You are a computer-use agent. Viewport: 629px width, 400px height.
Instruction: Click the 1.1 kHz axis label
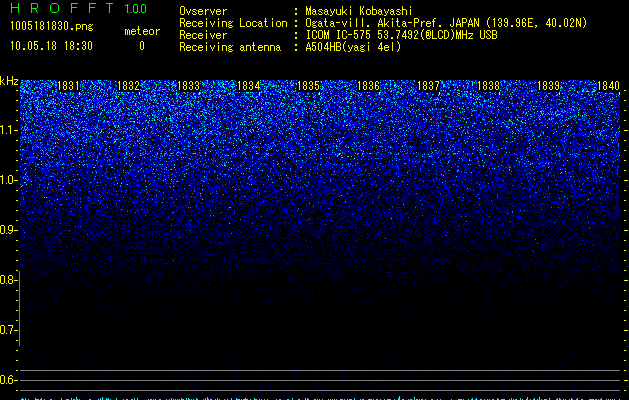click(8, 130)
